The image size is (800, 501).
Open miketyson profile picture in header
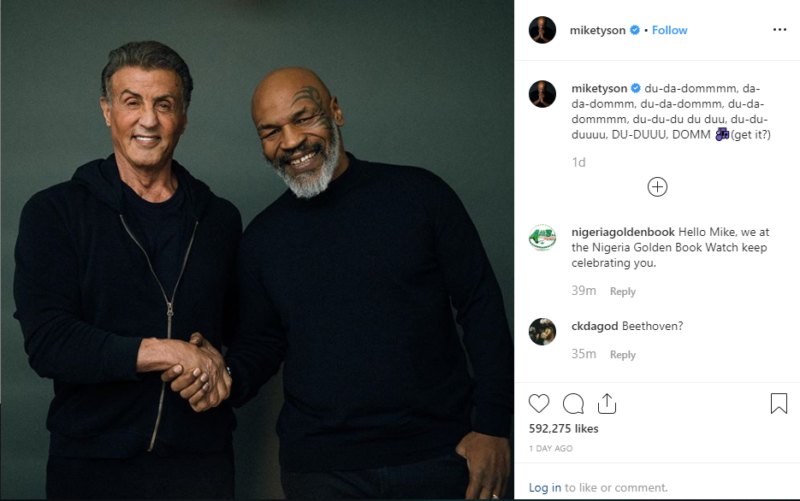(x=542, y=30)
